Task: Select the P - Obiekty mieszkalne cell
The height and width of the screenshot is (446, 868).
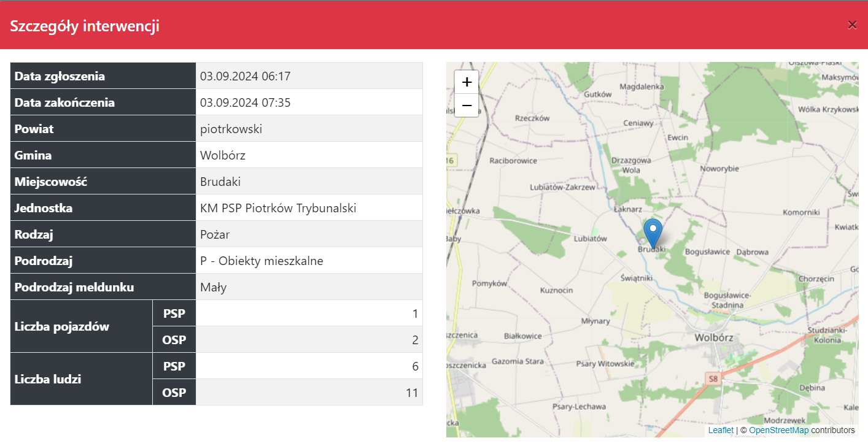Action: click(262, 261)
